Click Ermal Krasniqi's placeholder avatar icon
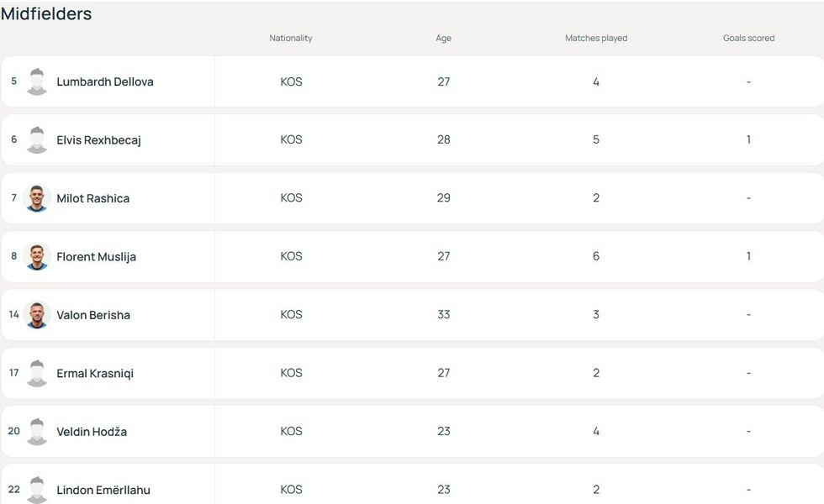The width and height of the screenshot is (824, 504). tap(37, 373)
